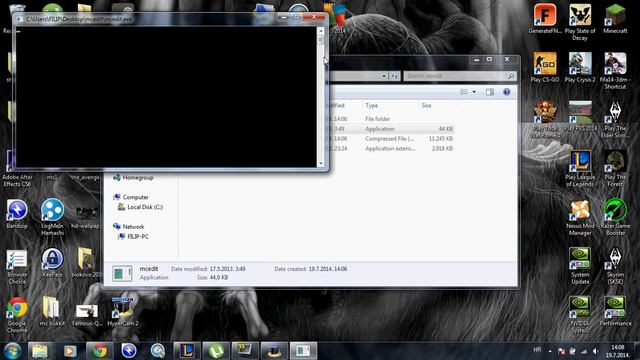This screenshot has height=360, width=640.
Task: Open NVIDIA System Update icon
Action: click(x=580, y=266)
